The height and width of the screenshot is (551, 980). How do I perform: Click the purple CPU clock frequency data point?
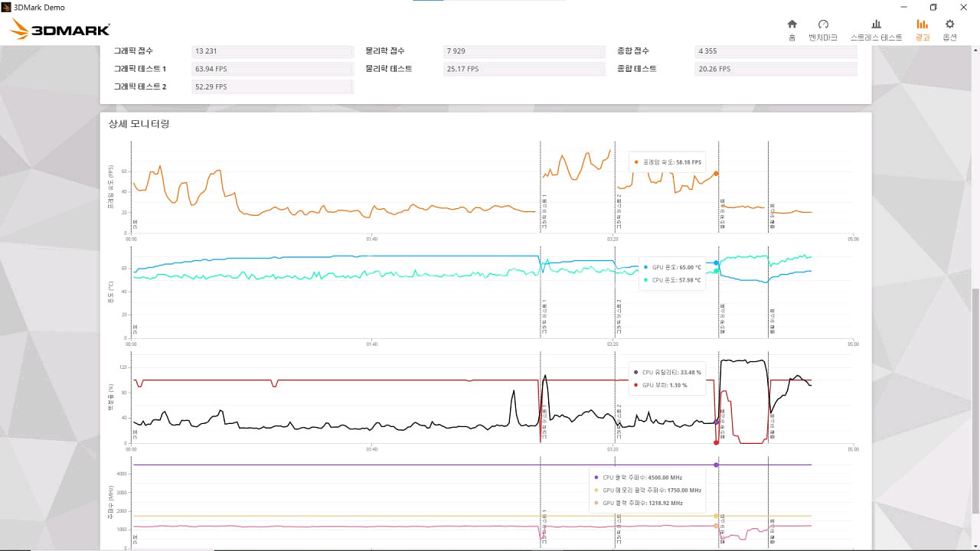[x=716, y=465]
